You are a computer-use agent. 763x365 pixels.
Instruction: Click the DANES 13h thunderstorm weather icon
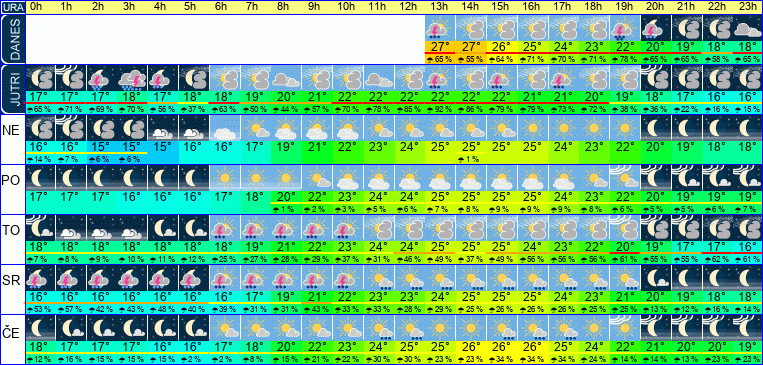440,27
